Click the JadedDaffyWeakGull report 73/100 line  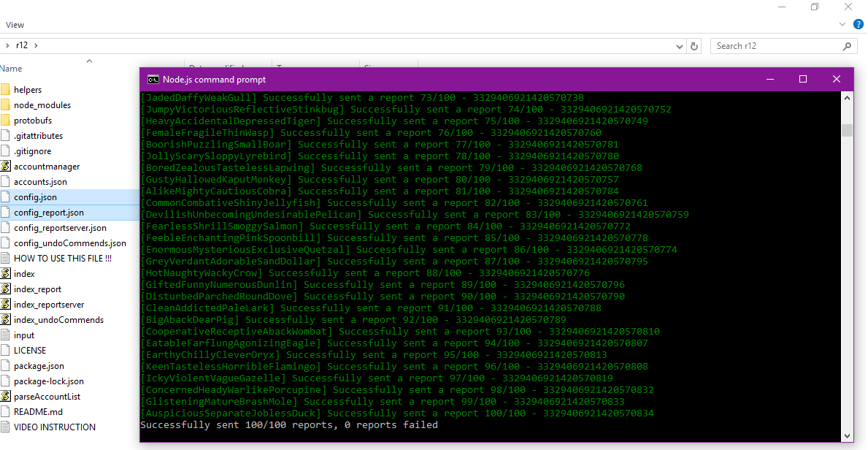pyautogui.click(x=361, y=98)
